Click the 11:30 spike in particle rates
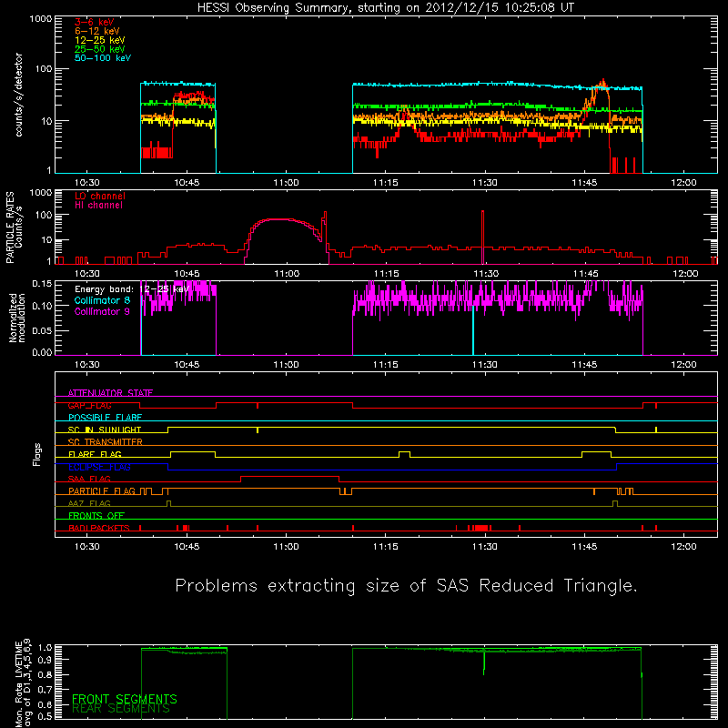This screenshot has width=728, height=728. [483, 237]
